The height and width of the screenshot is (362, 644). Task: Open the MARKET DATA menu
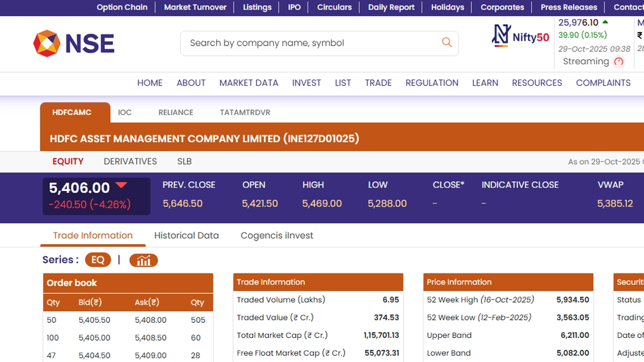[x=248, y=83]
